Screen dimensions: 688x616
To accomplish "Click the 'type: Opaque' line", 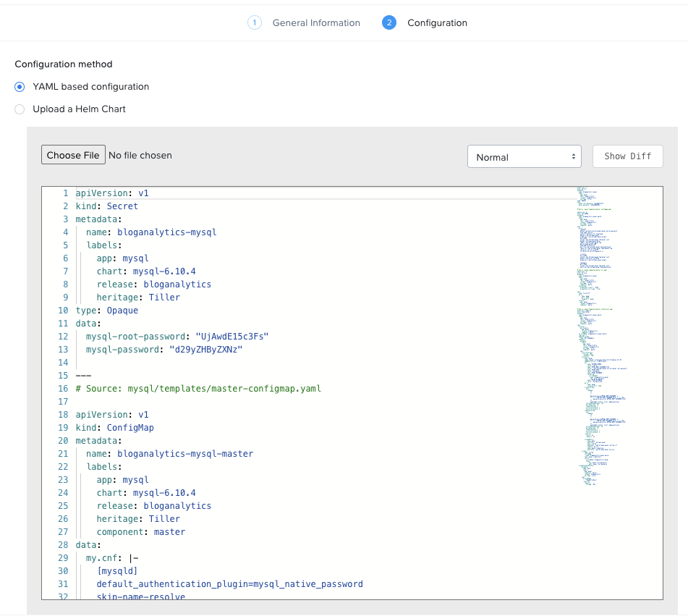I will click(107, 311).
